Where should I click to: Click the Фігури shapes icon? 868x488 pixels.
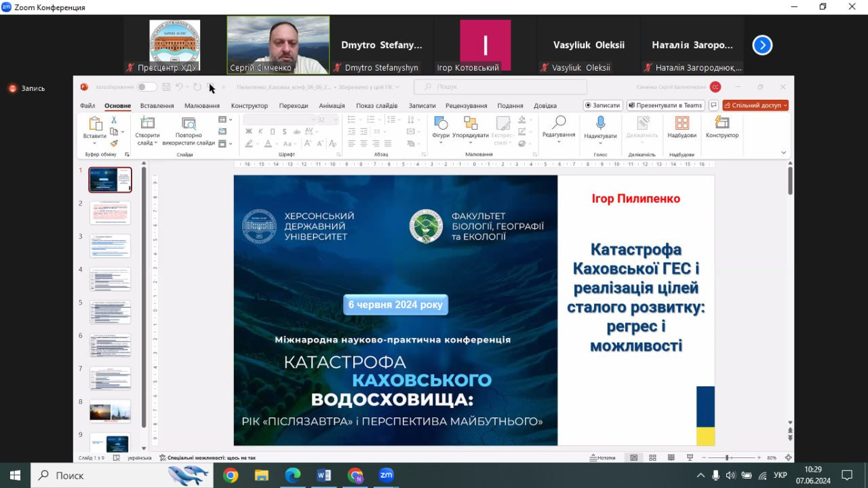click(x=441, y=123)
